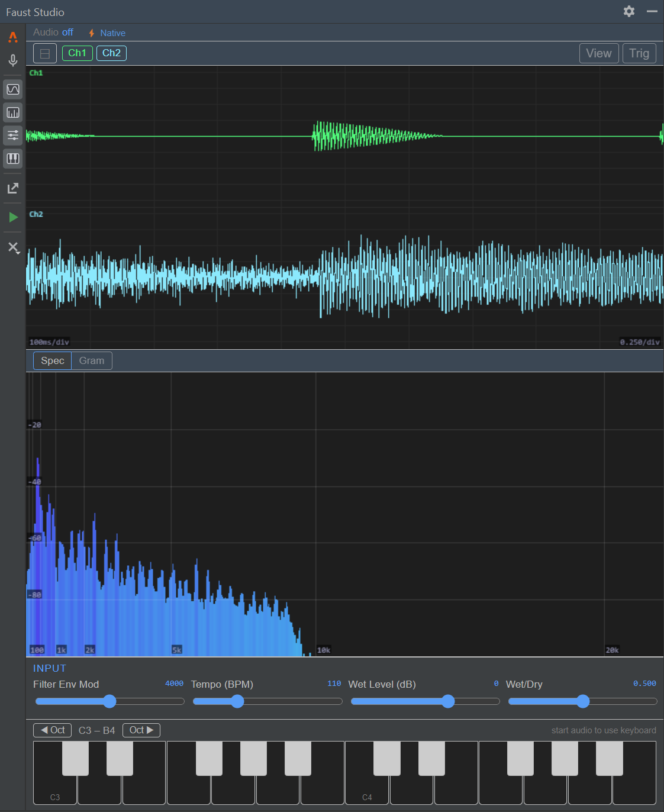Click Wet/Dry value 0.500
This screenshot has height=812, width=664.
click(x=644, y=684)
